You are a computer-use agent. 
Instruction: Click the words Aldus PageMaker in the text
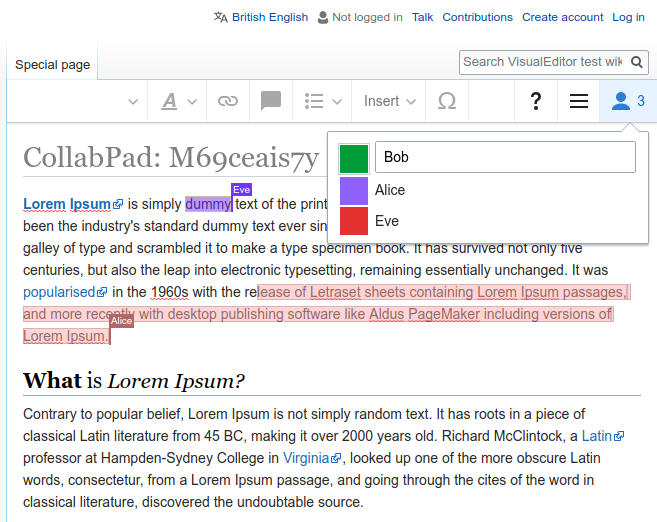424,314
